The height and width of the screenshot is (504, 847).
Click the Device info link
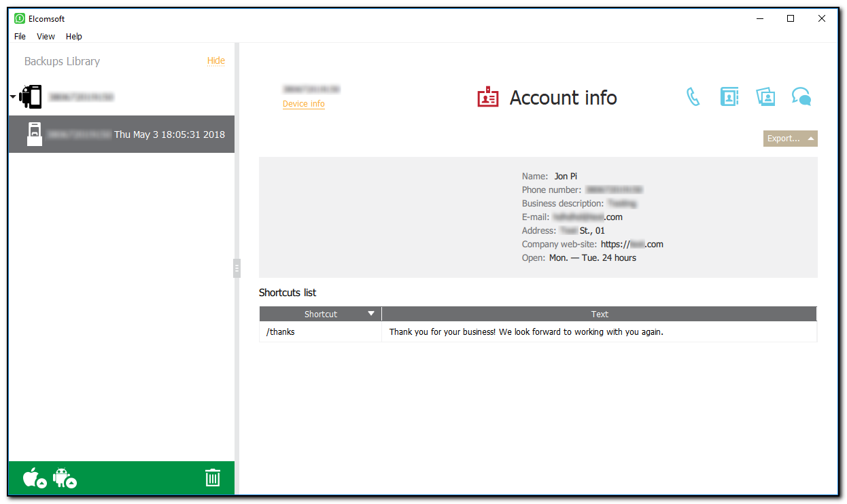[x=303, y=104]
